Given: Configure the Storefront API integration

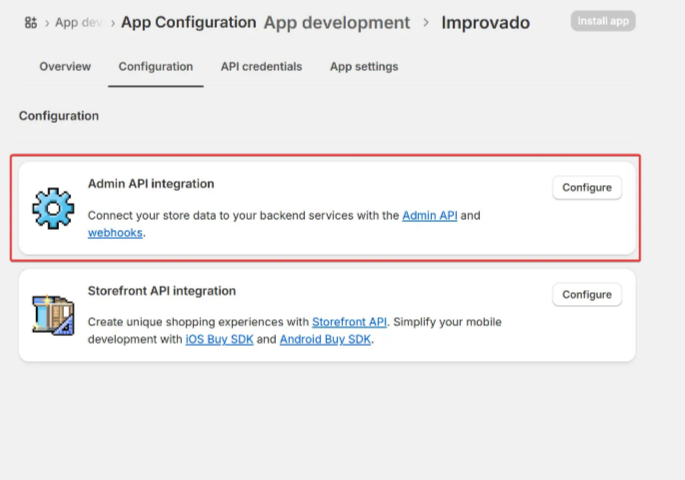Looking at the screenshot, I should (x=586, y=295).
